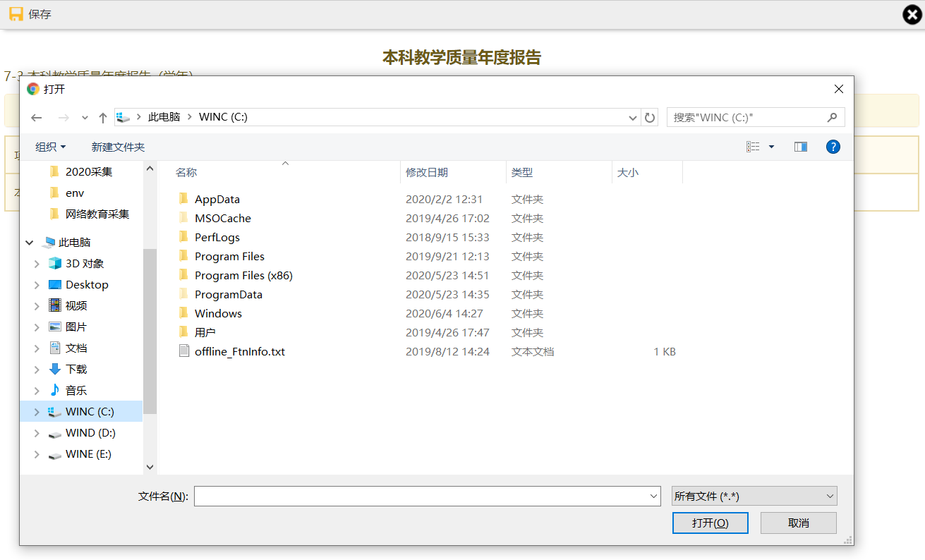
Task: Click the 文件名 input field
Action: [421, 497]
